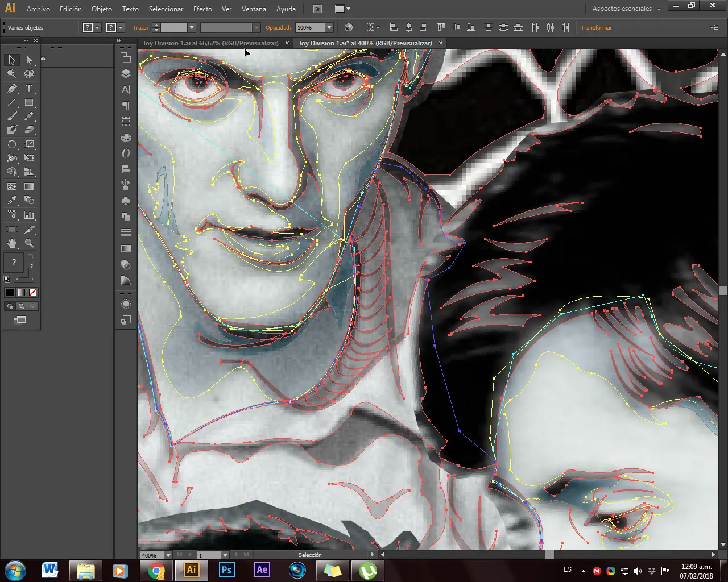
Task: Select the Hand tool
Action: point(12,243)
